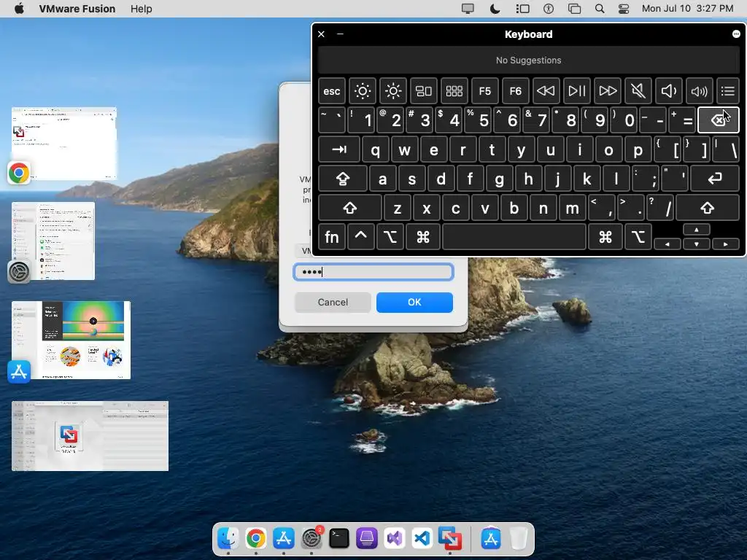Screen dimensions: 747x560
Task: Toggle the right command key
Action: coord(605,237)
